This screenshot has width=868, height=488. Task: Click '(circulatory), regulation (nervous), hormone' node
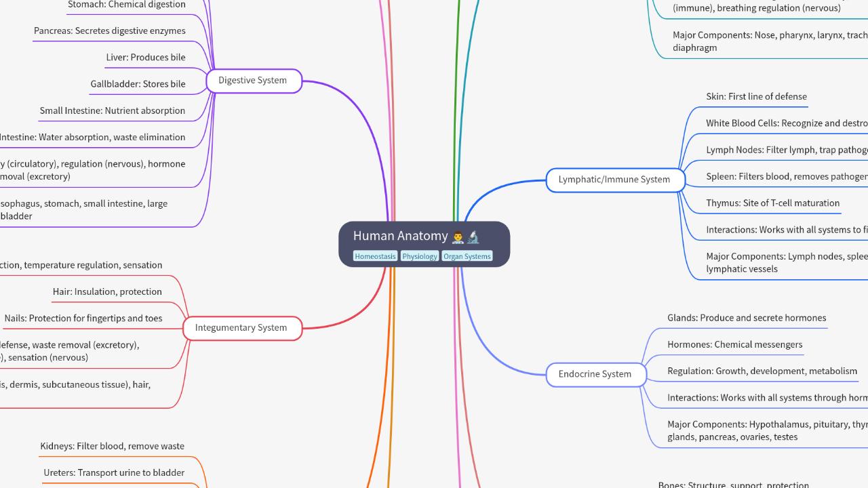[x=93, y=170]
